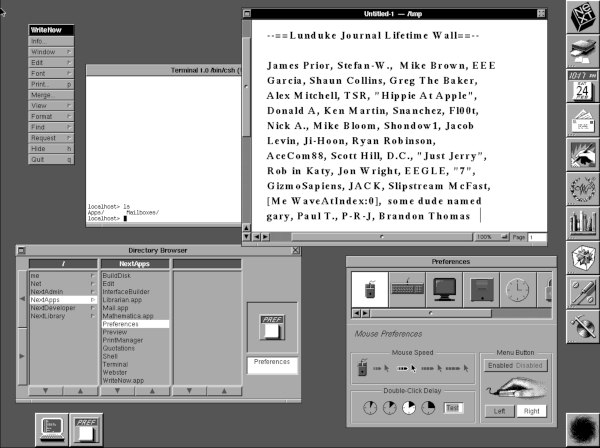
Task: Launch the WriteNow pen dock icon
Action: pyautogui.click(x=583, y=154)
